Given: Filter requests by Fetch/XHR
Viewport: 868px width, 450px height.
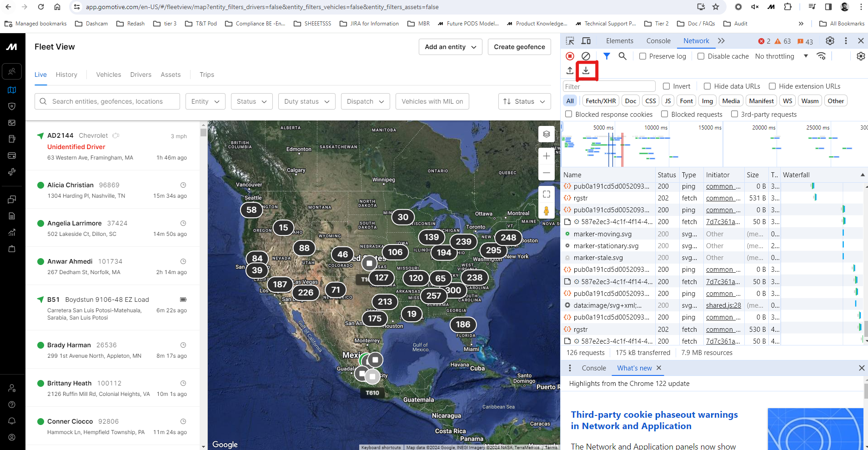Looking at the screenshot, I should [x=601, y=101].
